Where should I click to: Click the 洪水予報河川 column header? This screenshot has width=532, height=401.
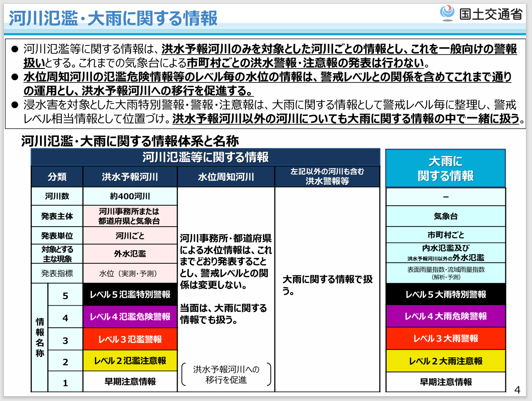click(130, 177)
